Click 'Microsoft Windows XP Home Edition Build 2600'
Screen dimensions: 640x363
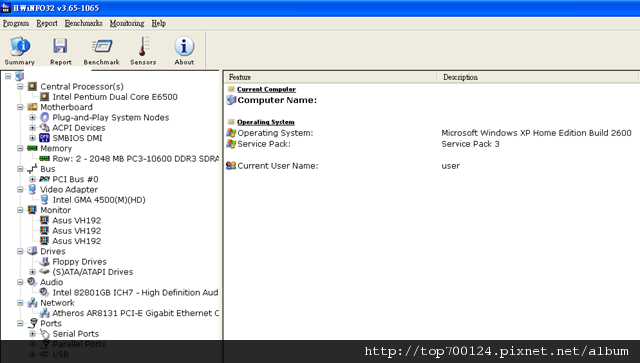536,133
